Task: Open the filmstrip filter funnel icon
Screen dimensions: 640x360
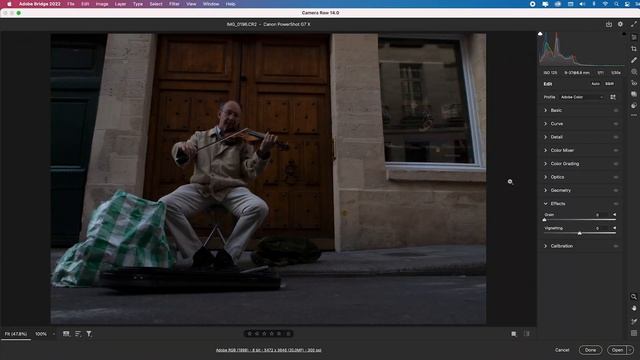Action: click(89, 334)
